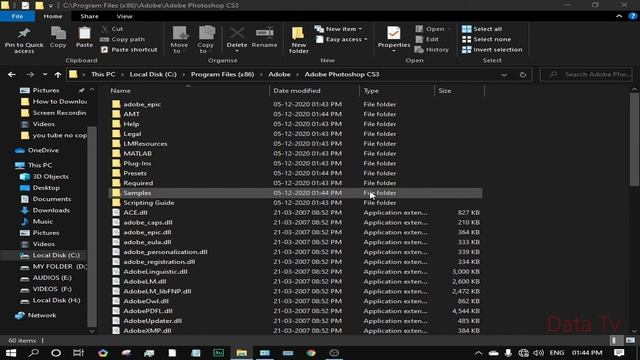
Task: Open 3D Objects in the sidebar
Action: point(51,176)
